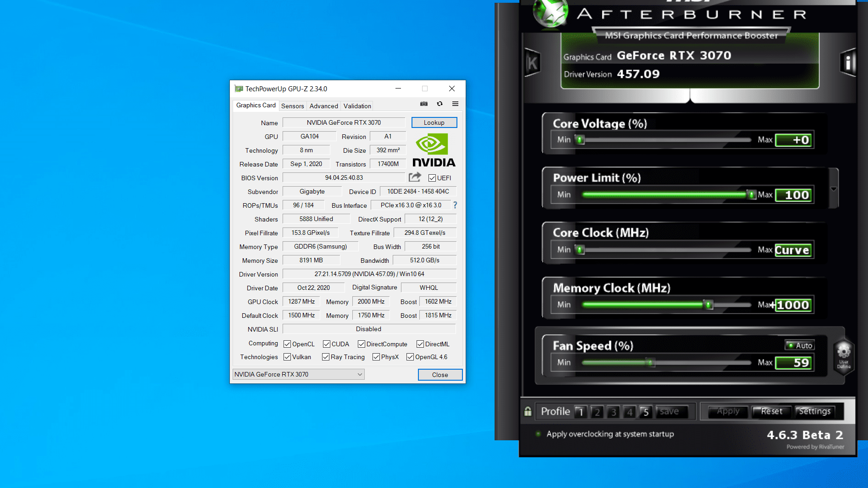
Task: Open Afterburner information i button
Action: click(x=848, y=63)
